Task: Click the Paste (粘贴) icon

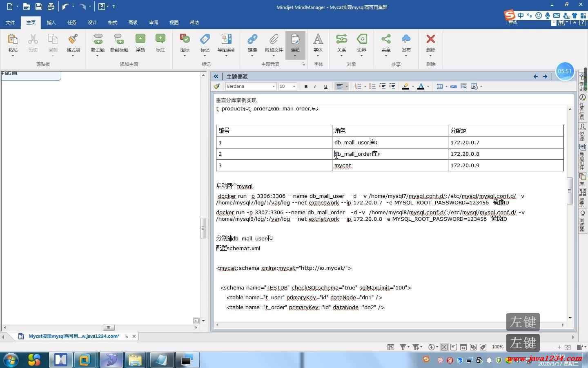Action: click(13, 39)
